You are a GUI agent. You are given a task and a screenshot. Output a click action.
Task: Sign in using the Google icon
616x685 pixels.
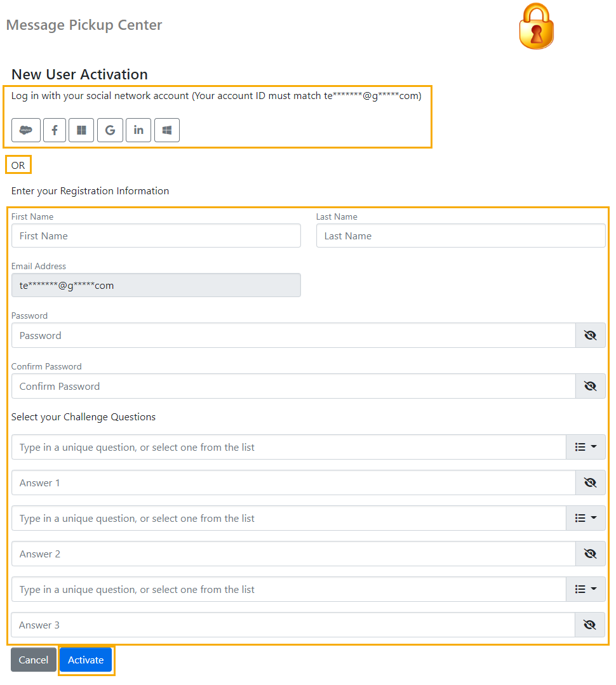click(x=110, y=130)
